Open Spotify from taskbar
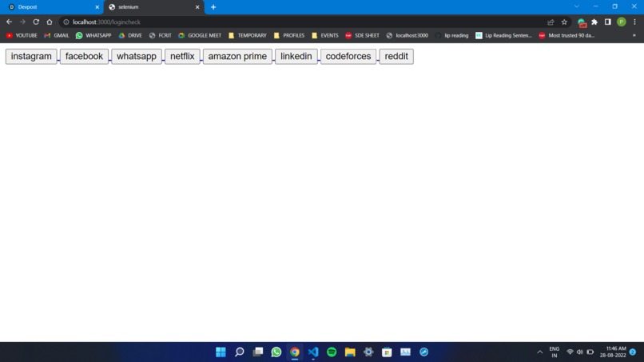Viewport: 644px width, 362px height. pos(332,352)
